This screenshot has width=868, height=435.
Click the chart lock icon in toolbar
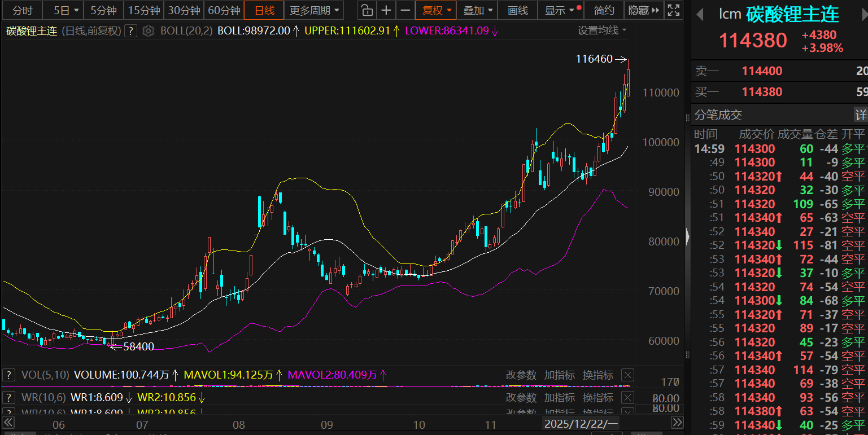[367, 10]
